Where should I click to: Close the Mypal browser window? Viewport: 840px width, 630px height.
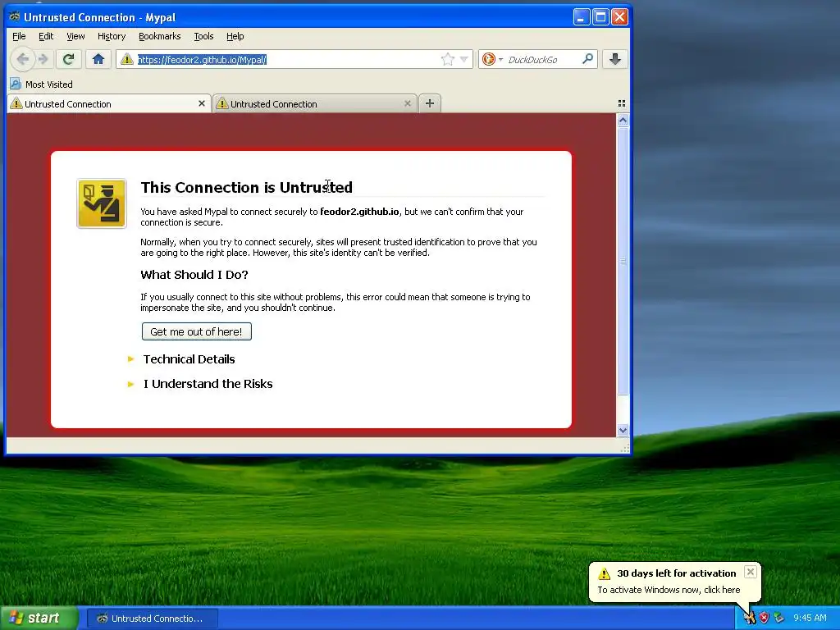tap(619, 17)
